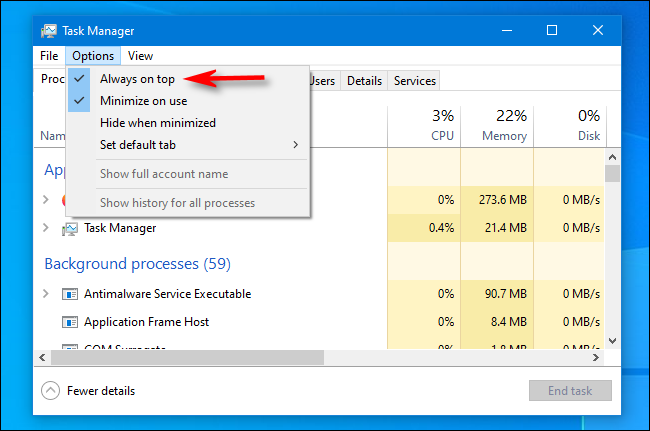The image size is (650, 431).
Task: Click the horizontal scrollbar left arrow
Action: (x=44, y=357)
